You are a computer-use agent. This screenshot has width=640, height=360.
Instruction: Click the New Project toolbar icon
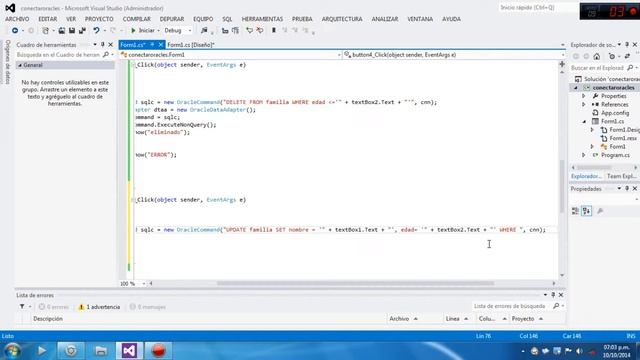[46, 31]
